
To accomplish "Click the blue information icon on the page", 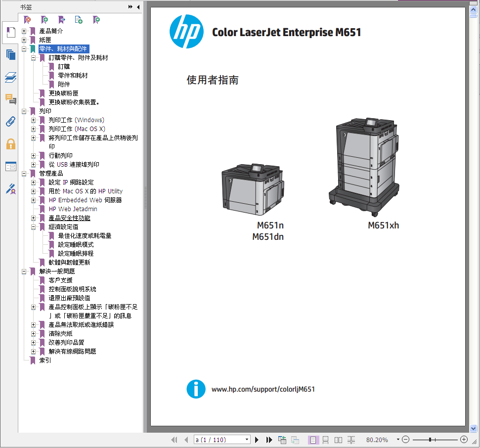I will [x=196, y=389].
